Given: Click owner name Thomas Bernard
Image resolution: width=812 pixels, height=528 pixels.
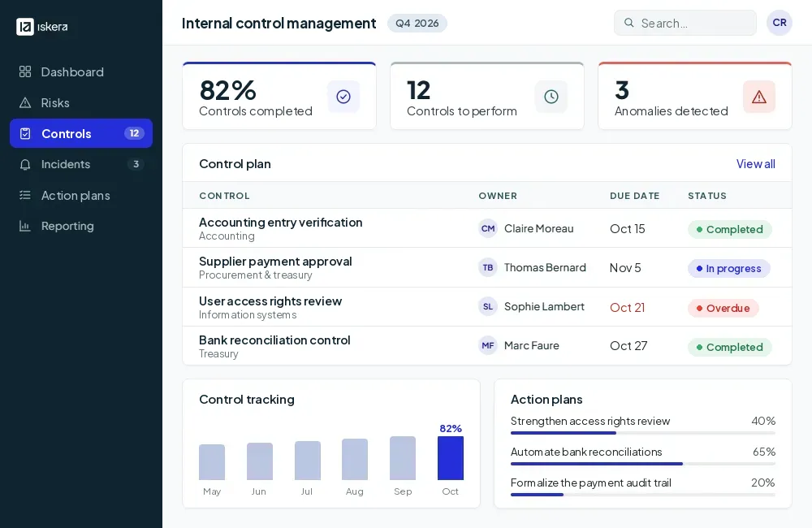Looking at the screenshot, I should 546,267.
